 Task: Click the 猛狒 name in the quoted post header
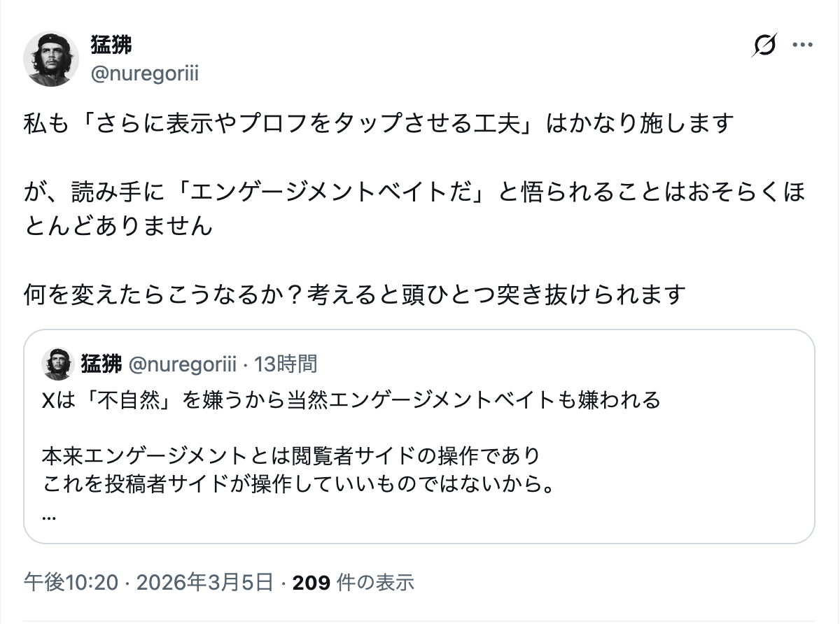tap(101, 364)
